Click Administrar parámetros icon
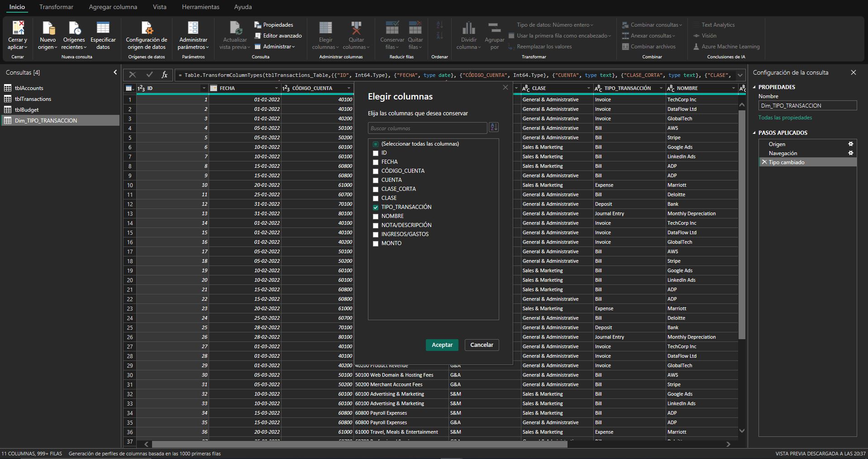 [x=193, y=28]
